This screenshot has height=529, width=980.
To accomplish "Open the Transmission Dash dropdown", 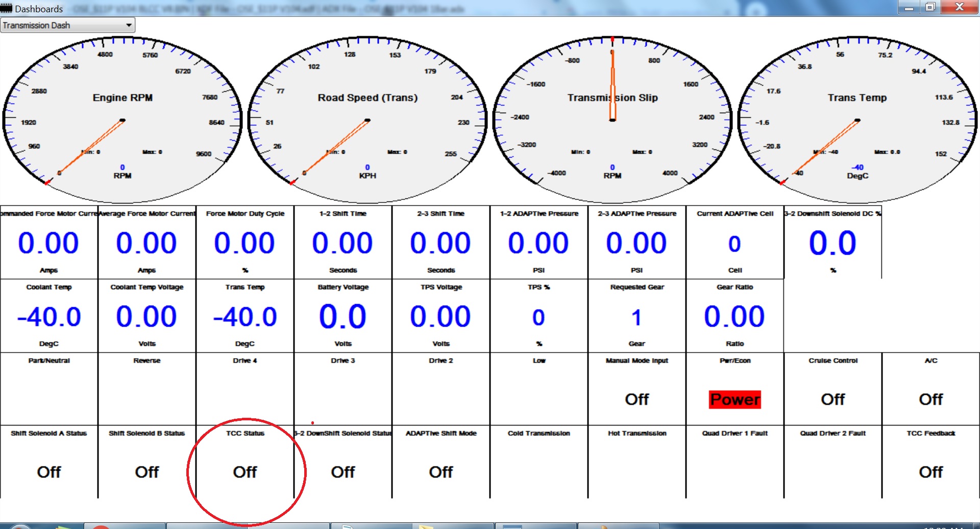I will [67, 25].
